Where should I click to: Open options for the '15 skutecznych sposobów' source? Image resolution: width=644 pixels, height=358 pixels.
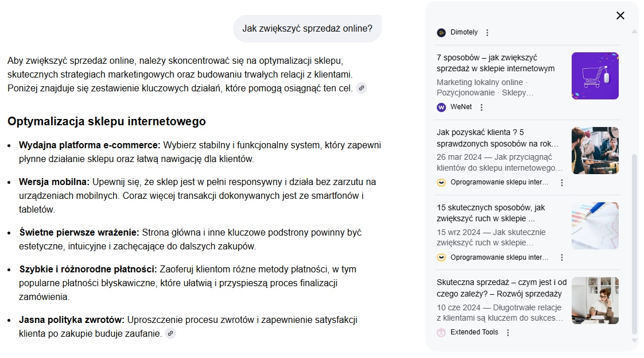coord(562,257)
